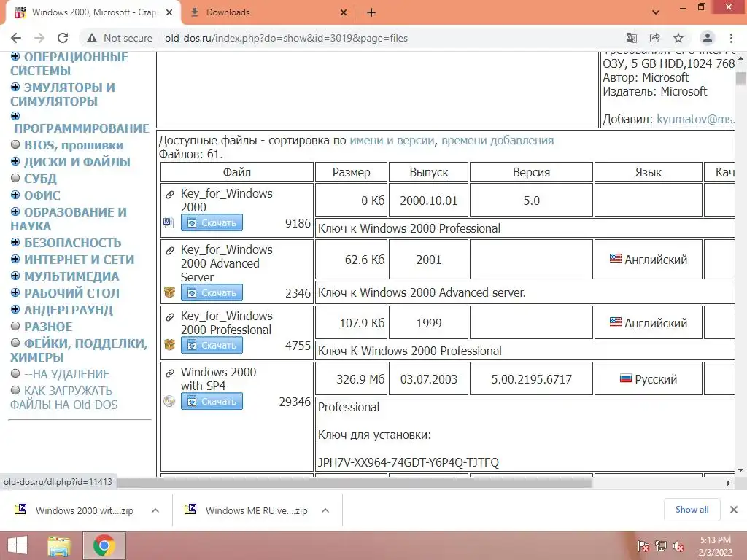Click the address bar URL
Viewport: 747px width, 560px height.
point(286,38)
